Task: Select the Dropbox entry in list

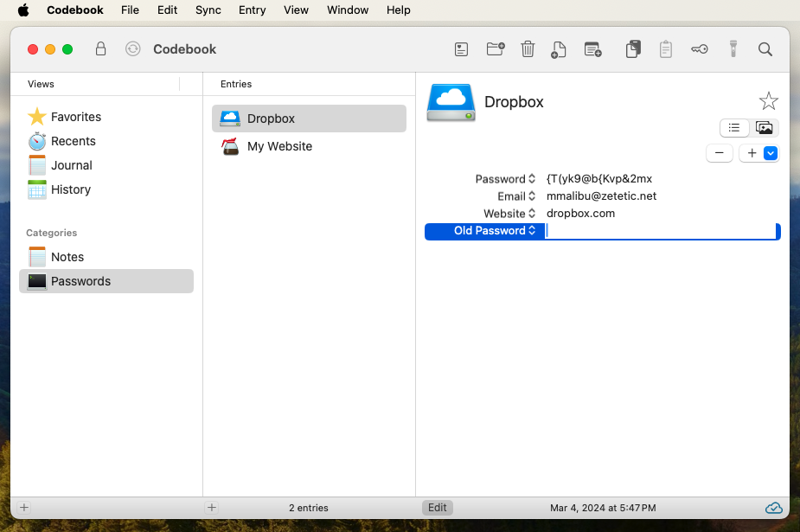Action: (x=309, y=119)
